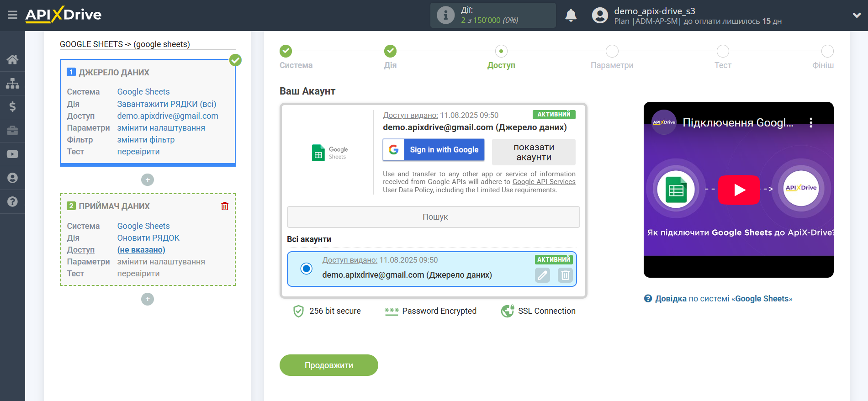Click the Всі акаунти heading
Screen dimensions: 868x401
click(x=309, y=239)
